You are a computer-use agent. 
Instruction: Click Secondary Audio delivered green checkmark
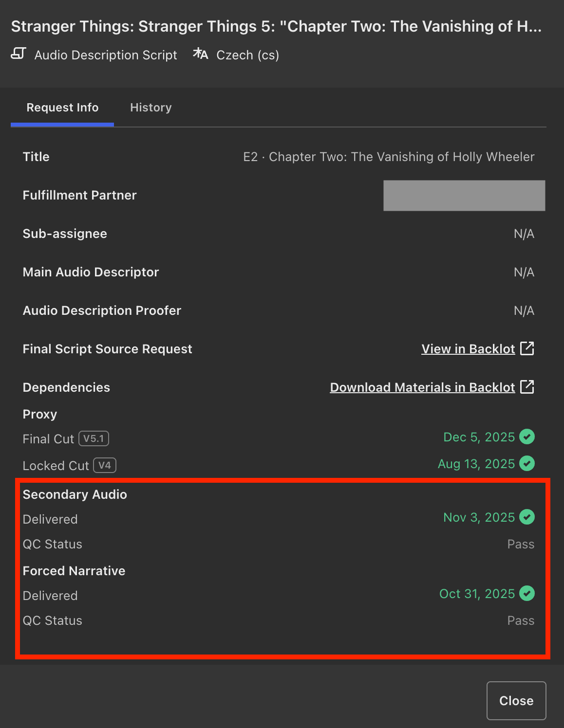[527, 517]
